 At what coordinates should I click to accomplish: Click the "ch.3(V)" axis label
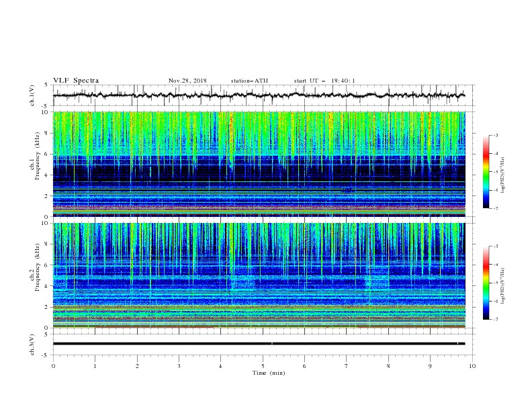pos(32,345)
